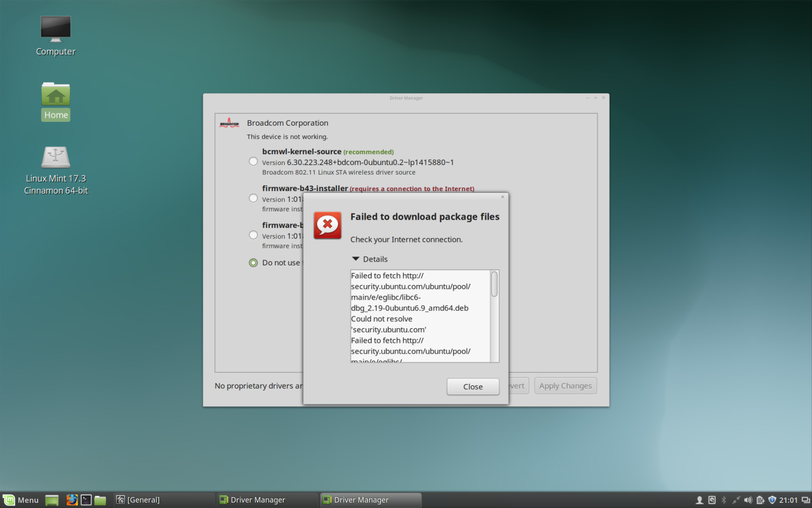812x508 pixels.
Task: Click the Broadcom logo in Driver Manager
Action: pos(229,123)
